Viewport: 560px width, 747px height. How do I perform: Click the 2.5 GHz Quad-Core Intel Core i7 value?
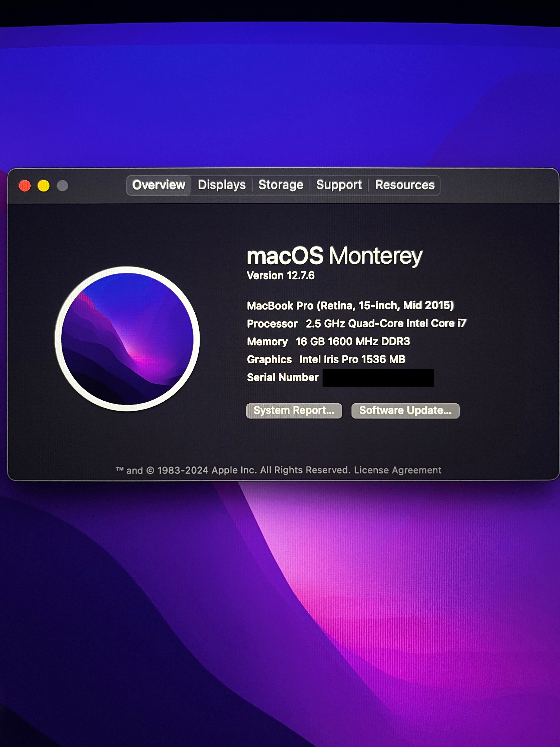386,324
